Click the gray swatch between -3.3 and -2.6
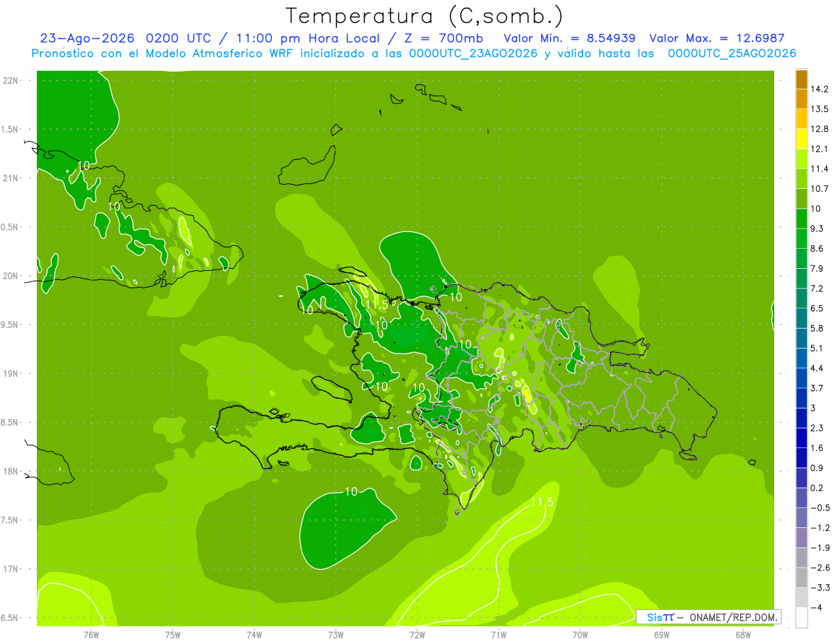Viewport: 834px width, 644px height. (x=801, y=577)
